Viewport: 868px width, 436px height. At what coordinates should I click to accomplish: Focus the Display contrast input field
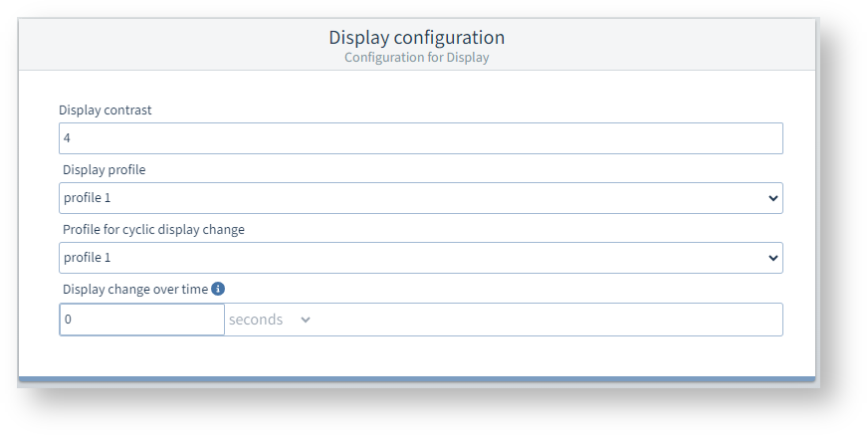click(420, 138)
